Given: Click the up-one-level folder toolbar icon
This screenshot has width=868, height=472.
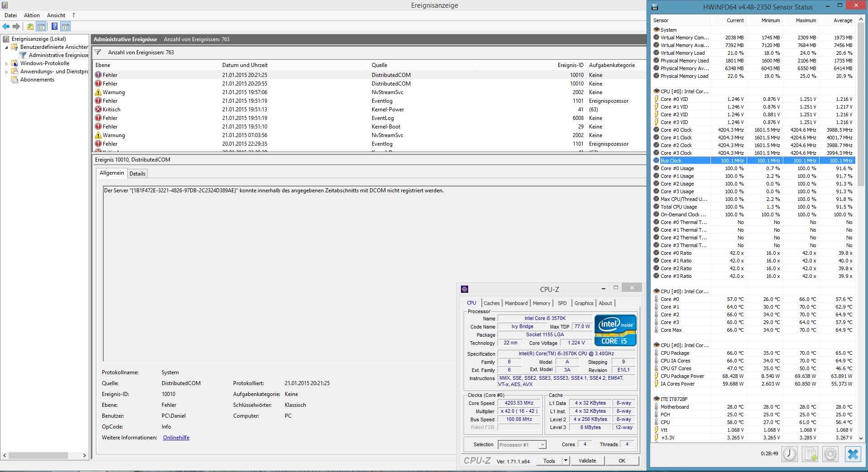Looking at the screenshot, I should tap(30, 27).
